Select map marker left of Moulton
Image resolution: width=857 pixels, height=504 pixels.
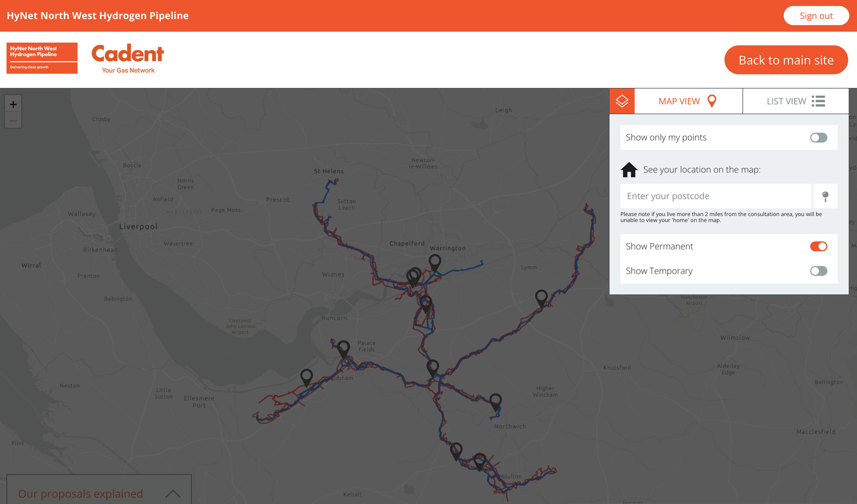[480, 462]
